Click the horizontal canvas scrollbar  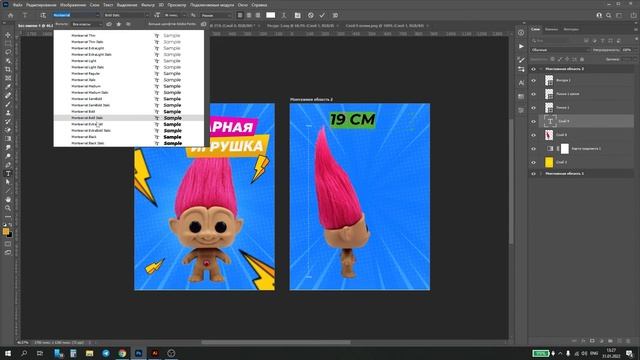point(276,342)
